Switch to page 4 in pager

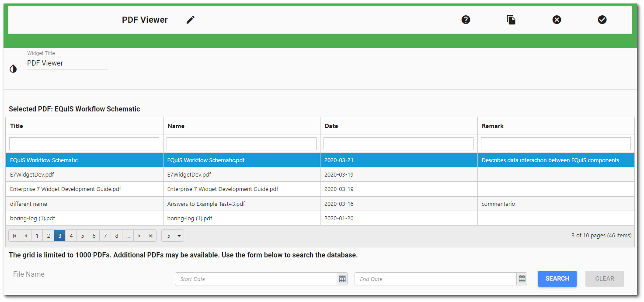71,236
